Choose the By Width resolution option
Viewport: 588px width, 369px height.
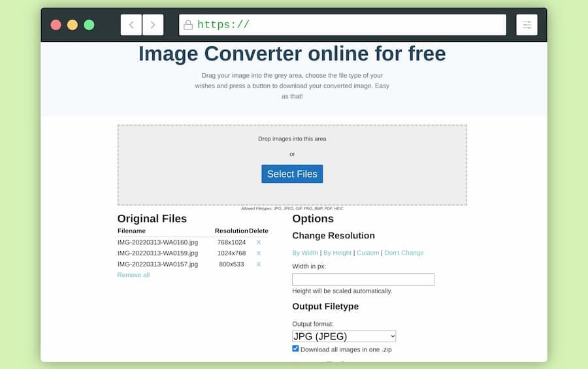305,253
